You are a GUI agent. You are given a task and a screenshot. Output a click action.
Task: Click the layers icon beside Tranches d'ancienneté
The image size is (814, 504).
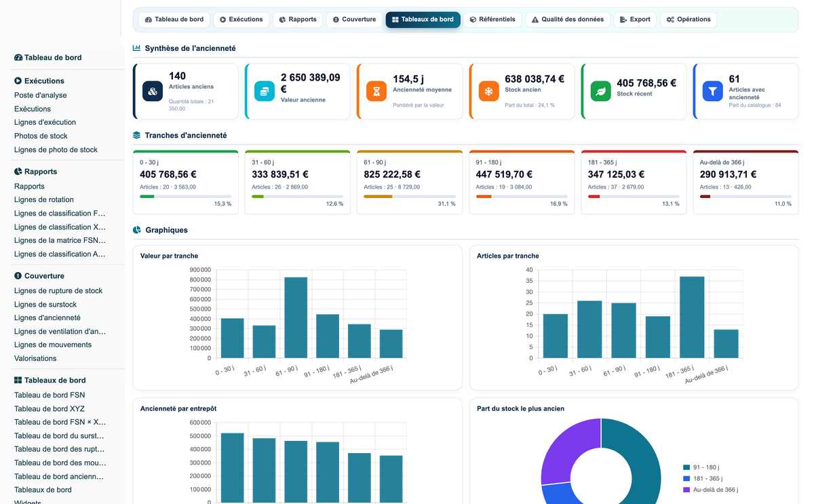(136, 135)
